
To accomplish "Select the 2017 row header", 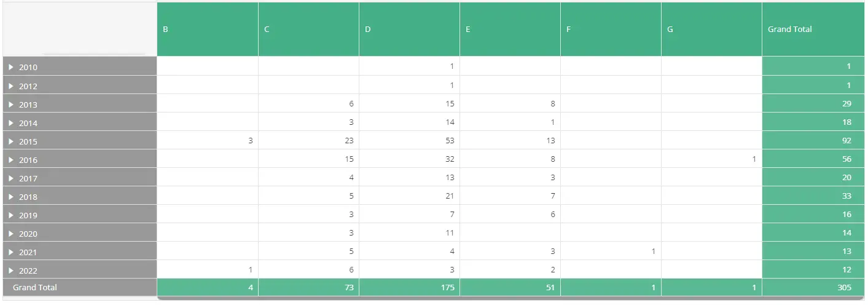I will pyautogui.click(x=80, y=177).
